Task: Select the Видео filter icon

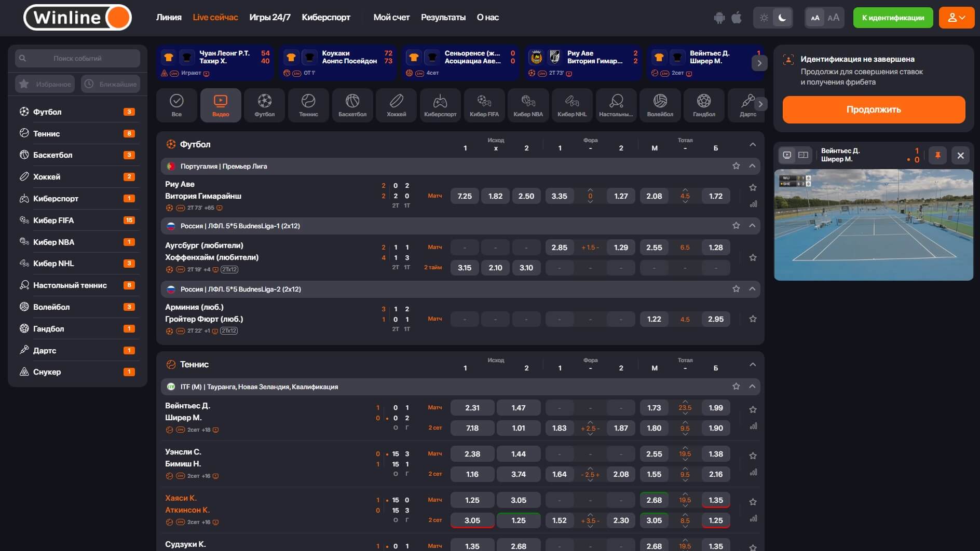Action: click(221, 105)
